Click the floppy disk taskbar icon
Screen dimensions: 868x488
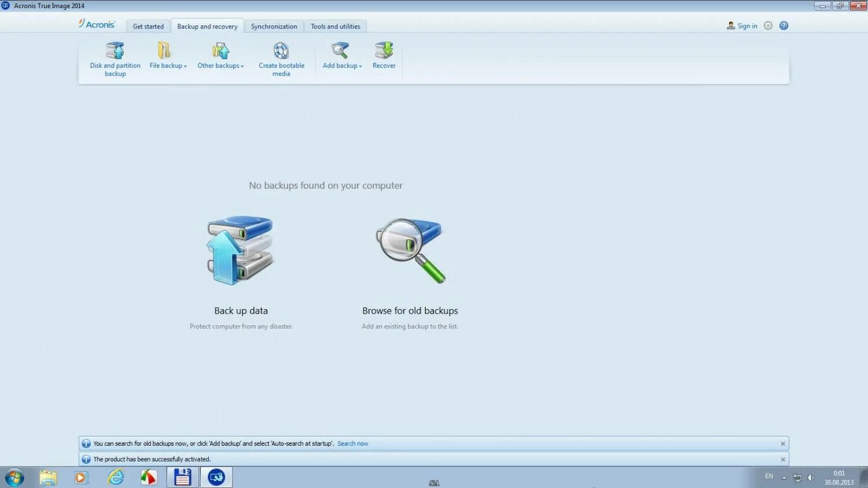(183, 478)
